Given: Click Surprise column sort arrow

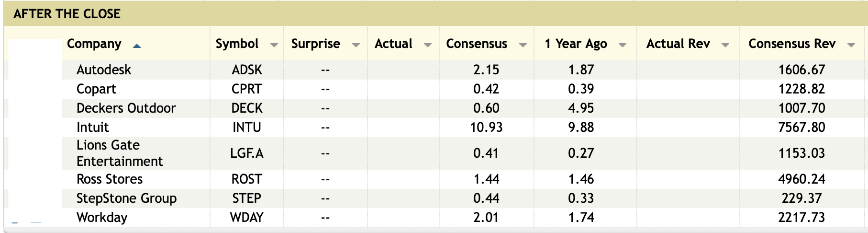Looking at the screenshot, I should [356, 45].
